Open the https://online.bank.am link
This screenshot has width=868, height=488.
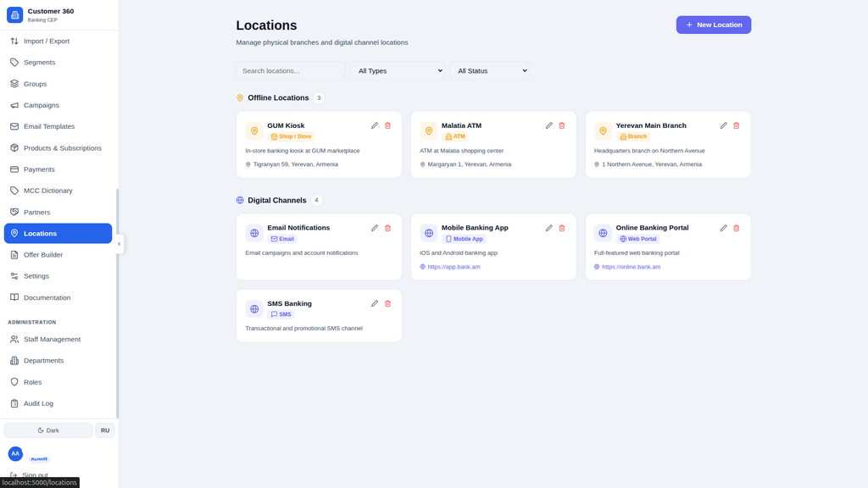tap(631, 267)
